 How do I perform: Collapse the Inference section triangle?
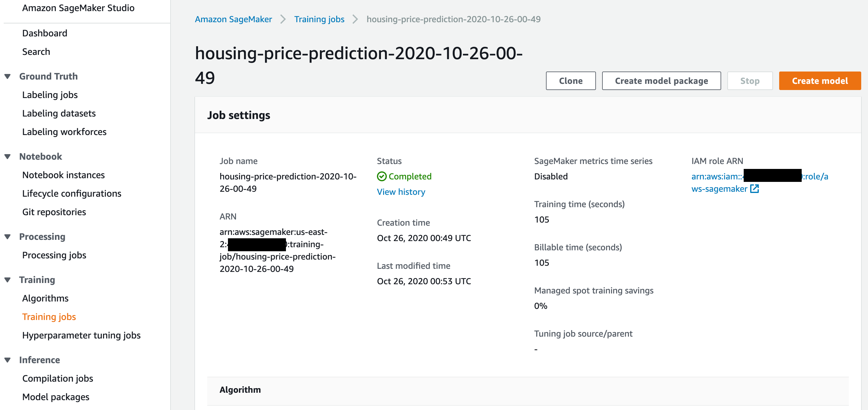coord(7,360)
